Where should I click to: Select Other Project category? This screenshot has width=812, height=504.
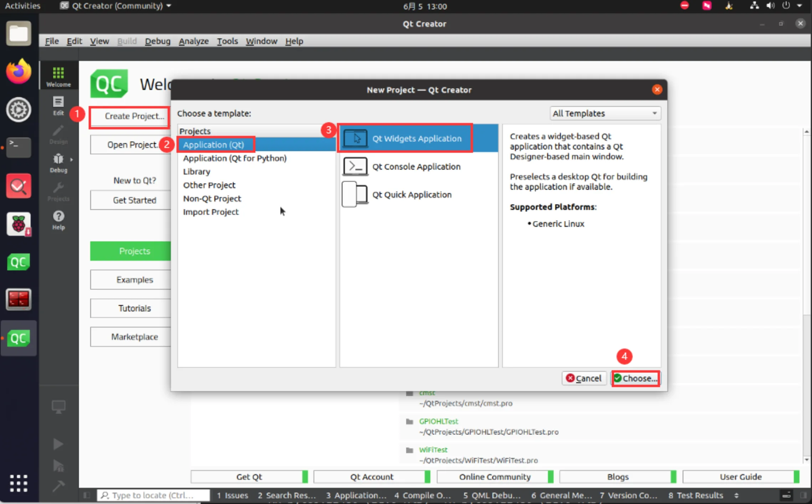point(257,185)
